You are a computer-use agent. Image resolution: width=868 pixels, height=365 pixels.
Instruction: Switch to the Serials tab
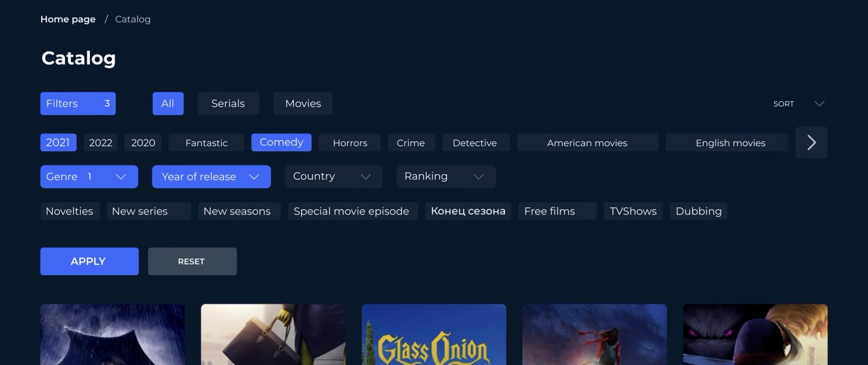[x=228, y=104]
